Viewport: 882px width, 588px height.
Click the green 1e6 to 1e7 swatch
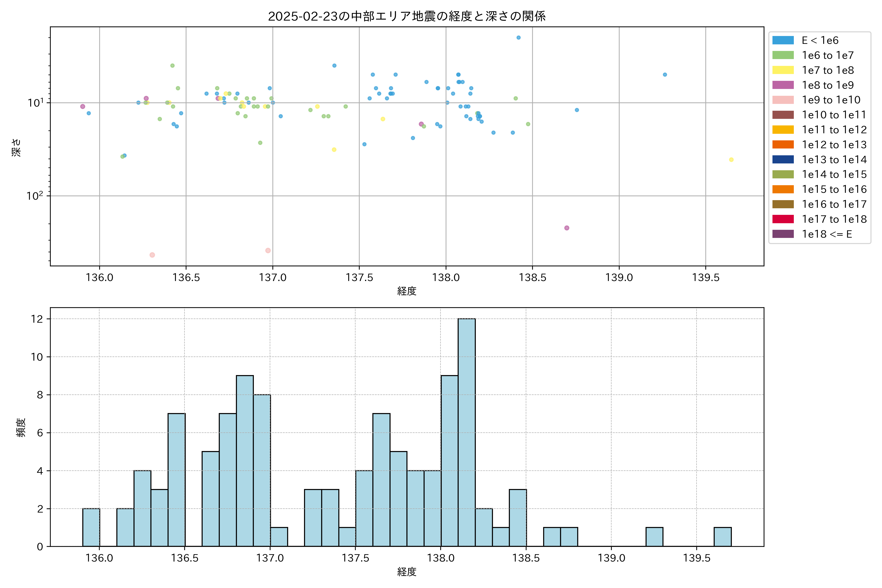pyautogui.click(x=783, y=55)
